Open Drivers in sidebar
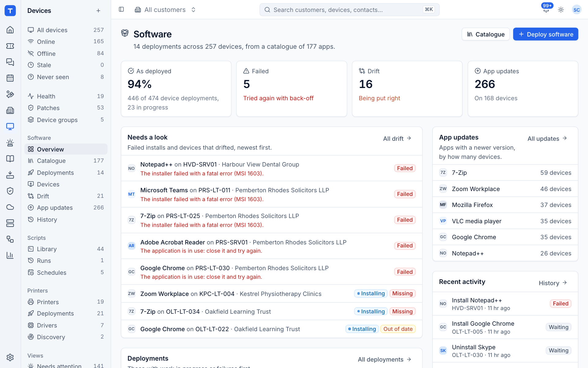588x368 pixels. tap(66, 325)
